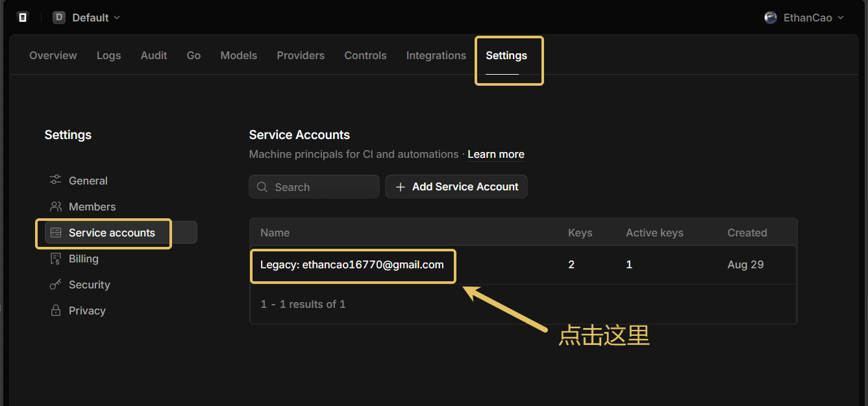Switch to the Providers tab
This screenshot has height=406, width=868.
(301, 55)
